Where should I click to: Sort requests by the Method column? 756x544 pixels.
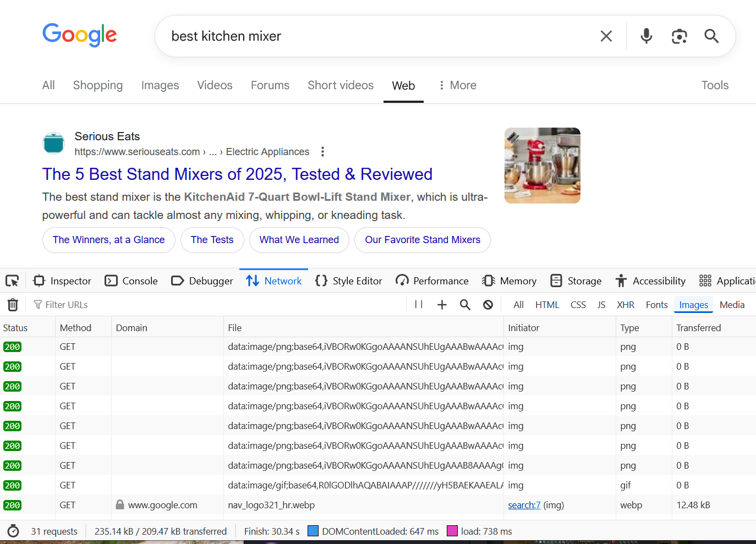pos(83,328)
